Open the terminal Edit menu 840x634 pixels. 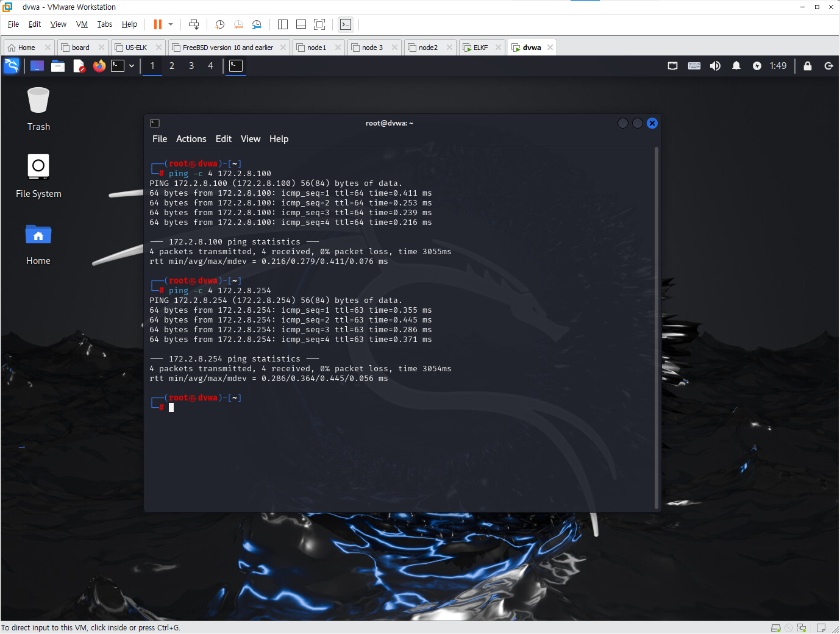(x=224, y=139)
